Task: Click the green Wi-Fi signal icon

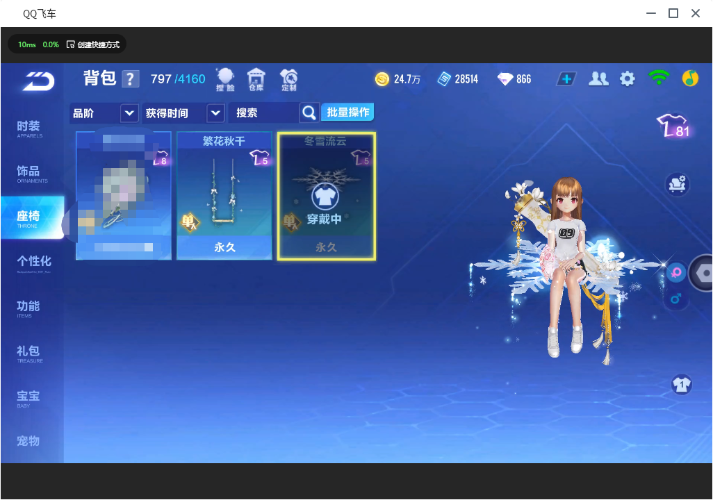Action: point(659,78)
